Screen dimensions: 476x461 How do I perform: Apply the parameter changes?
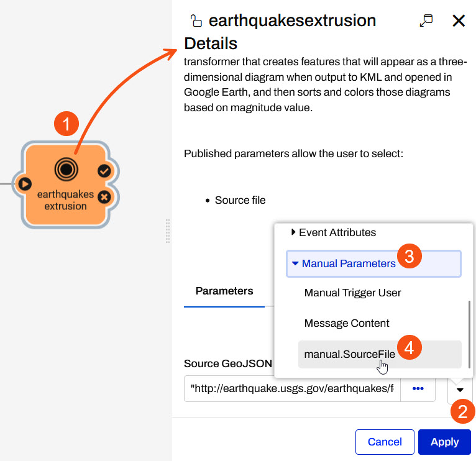click(444, 442)
